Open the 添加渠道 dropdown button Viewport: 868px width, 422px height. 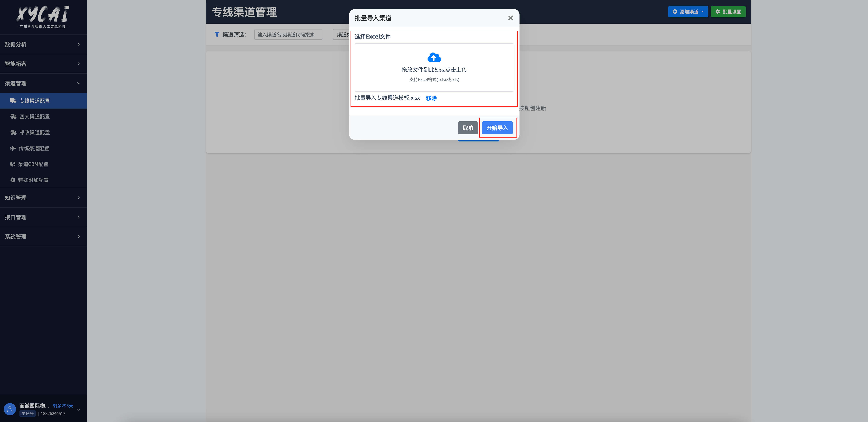point(688,11)
